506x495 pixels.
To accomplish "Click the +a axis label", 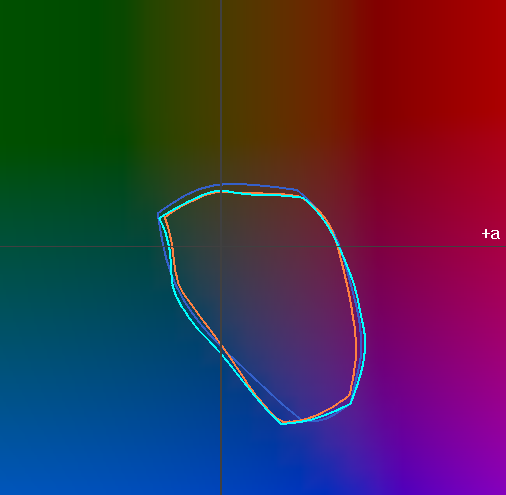I will pyautogui.click(x=491, y=234).
